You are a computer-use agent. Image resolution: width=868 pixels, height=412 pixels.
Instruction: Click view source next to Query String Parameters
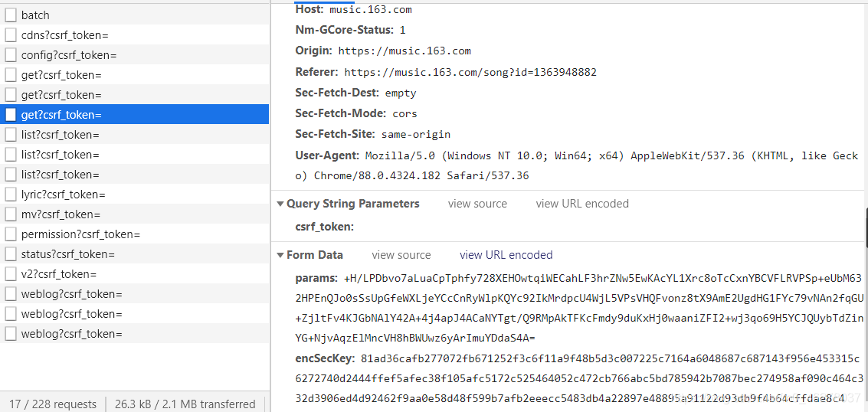point(477,204)
